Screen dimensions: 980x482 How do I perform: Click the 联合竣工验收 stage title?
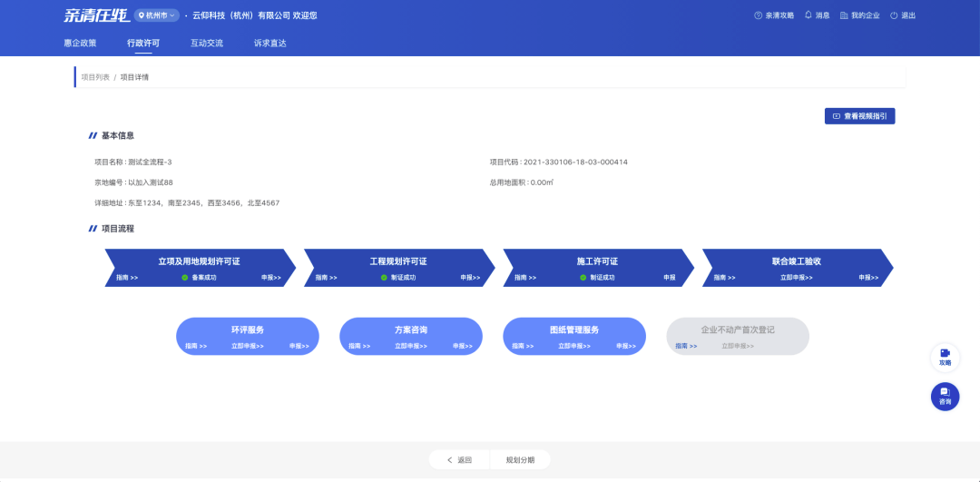coord(797,261)
